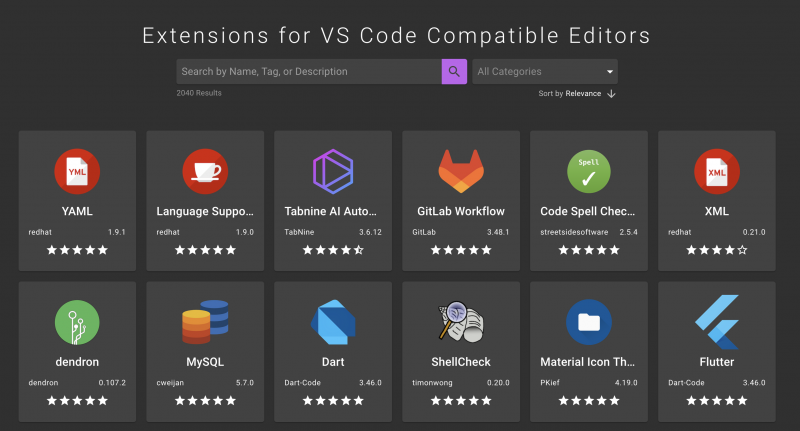
Task: Click the XML four-star rating
Action: point(717,250)
